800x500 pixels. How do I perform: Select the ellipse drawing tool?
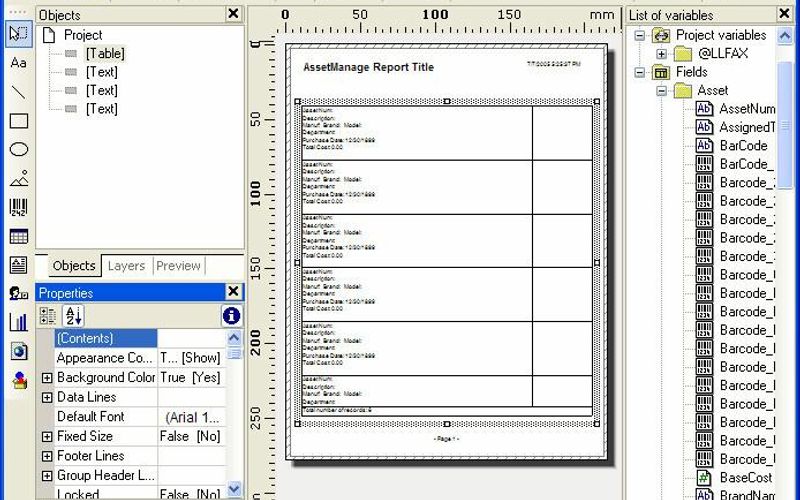[18, 150]
